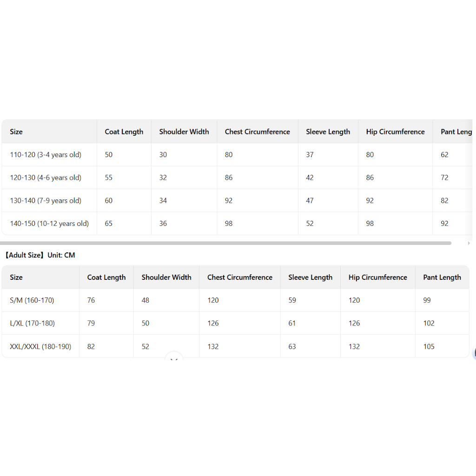Choose the XXL/XXXL (180-190) size cell
The width and height of the screenshot is (476, 476).
tap(40, 346)
